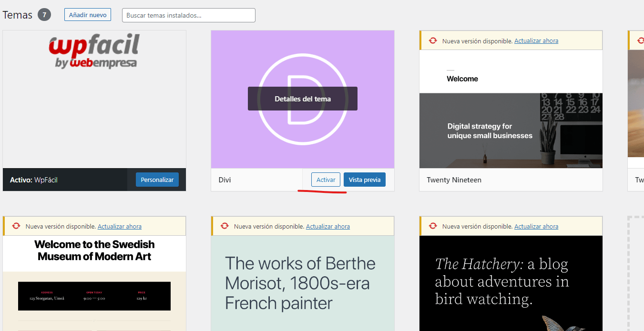Click the update icon above The Hatchery theme
This screenshot has width=644, height=331.
[433, 226]
